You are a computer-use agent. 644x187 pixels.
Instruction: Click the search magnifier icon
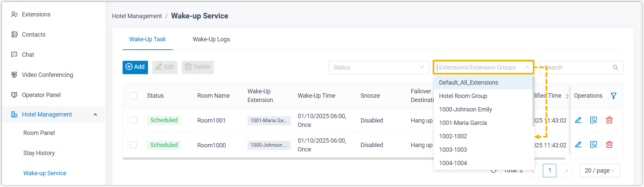(615, 67)
